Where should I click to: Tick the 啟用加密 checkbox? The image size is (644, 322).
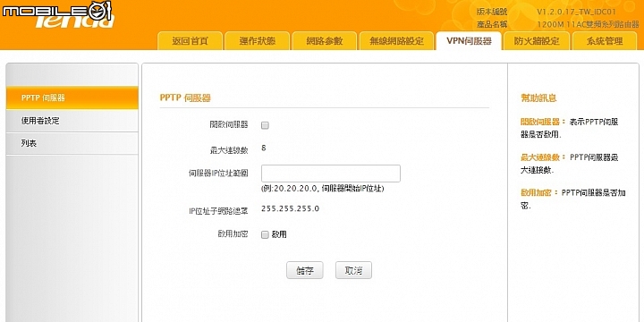(x=265, y=234)
